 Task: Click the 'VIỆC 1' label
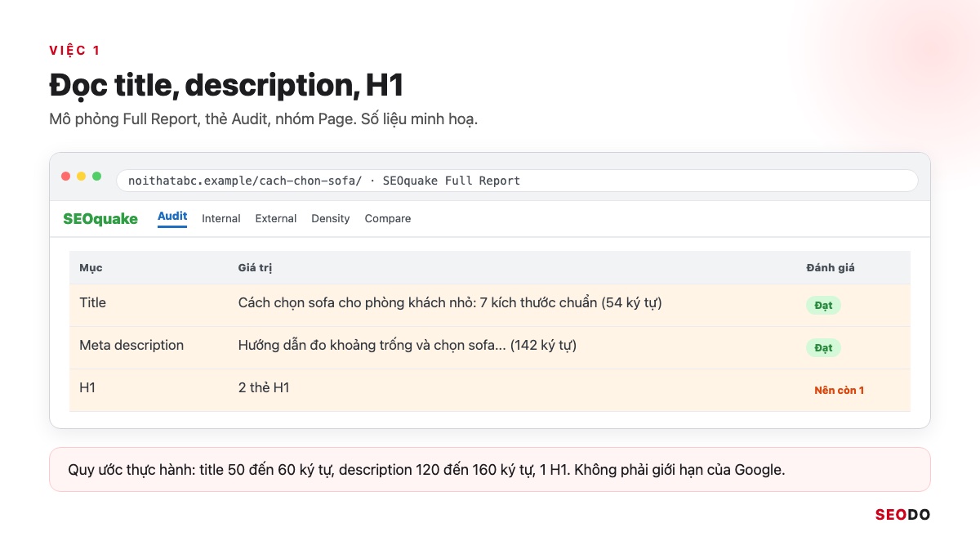[x=74, y=51]
